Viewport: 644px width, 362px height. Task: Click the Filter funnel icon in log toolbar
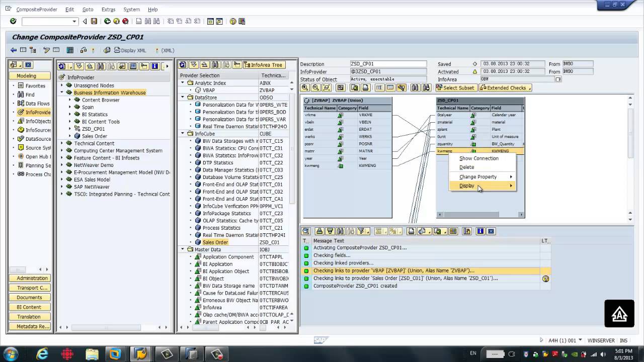(x=361, y=231)
